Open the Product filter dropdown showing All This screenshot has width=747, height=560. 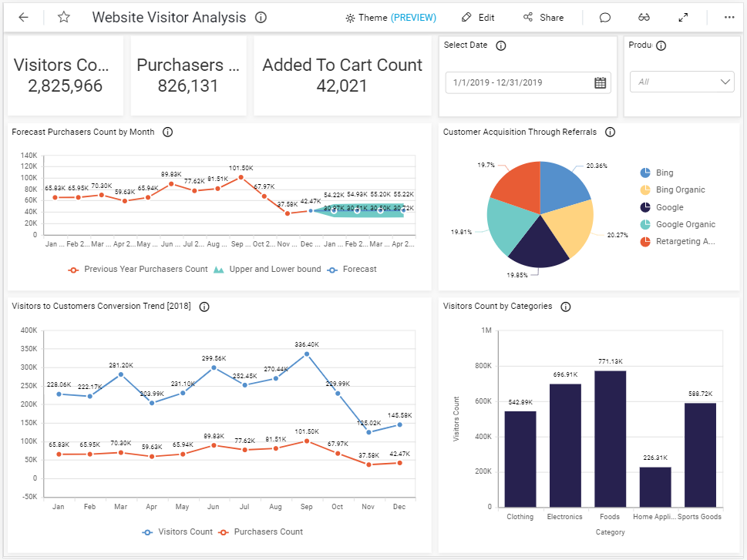(x=681, y=82)
